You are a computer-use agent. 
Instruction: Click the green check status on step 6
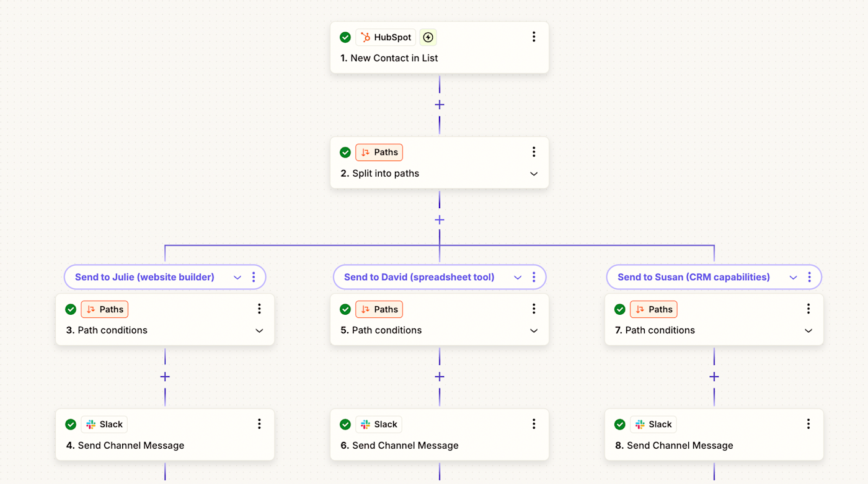click(x=345, y=425)
